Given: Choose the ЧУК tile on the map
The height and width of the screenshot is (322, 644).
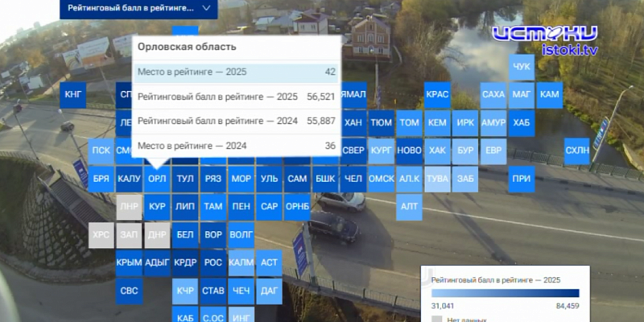Looking at the screenshot, I should [x=522, y=67].
